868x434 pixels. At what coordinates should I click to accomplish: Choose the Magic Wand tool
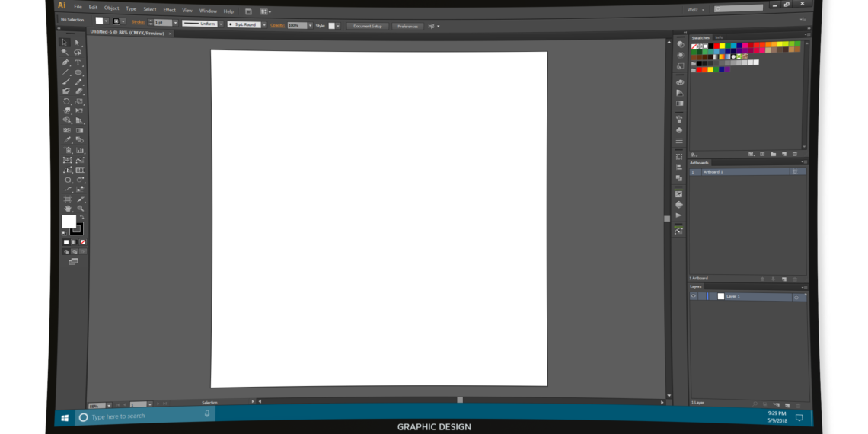click(x=65, y=53)
